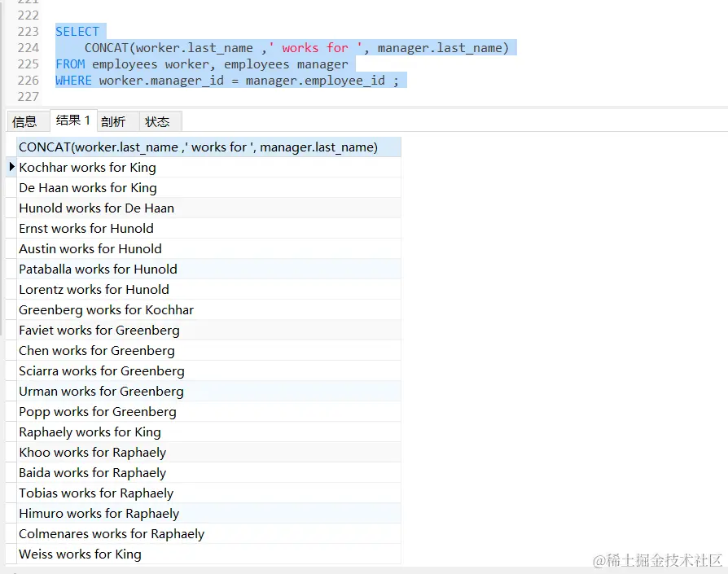Click the ' works for ' string literal in editor
The height and width of the screenshot is (574, 728).
click(x=315, y=48)
